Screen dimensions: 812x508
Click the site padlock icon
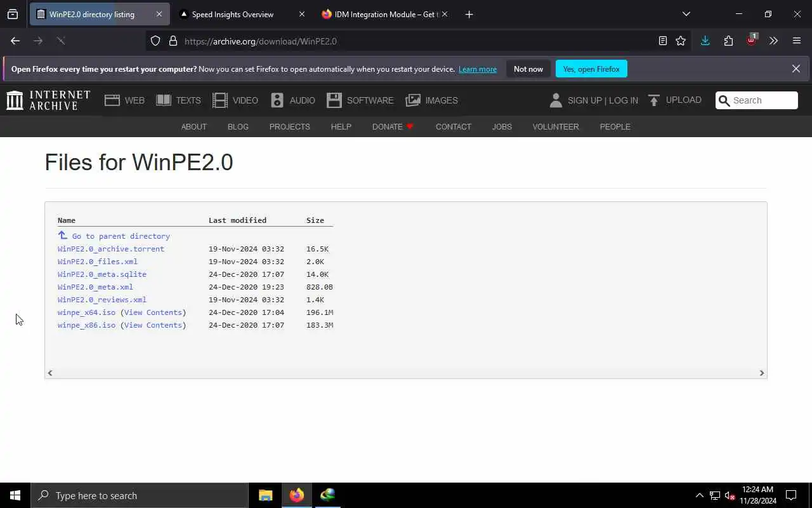pos(173,41)
